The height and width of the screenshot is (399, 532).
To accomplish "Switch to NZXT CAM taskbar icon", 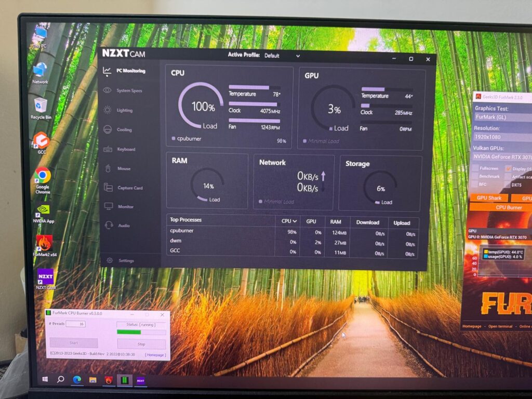I will point(140,381).
